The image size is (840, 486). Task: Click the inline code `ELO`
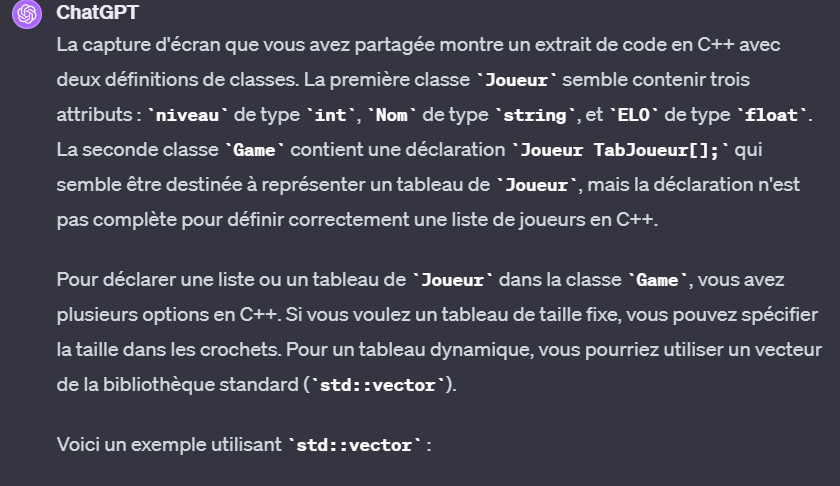coord(633,115)
